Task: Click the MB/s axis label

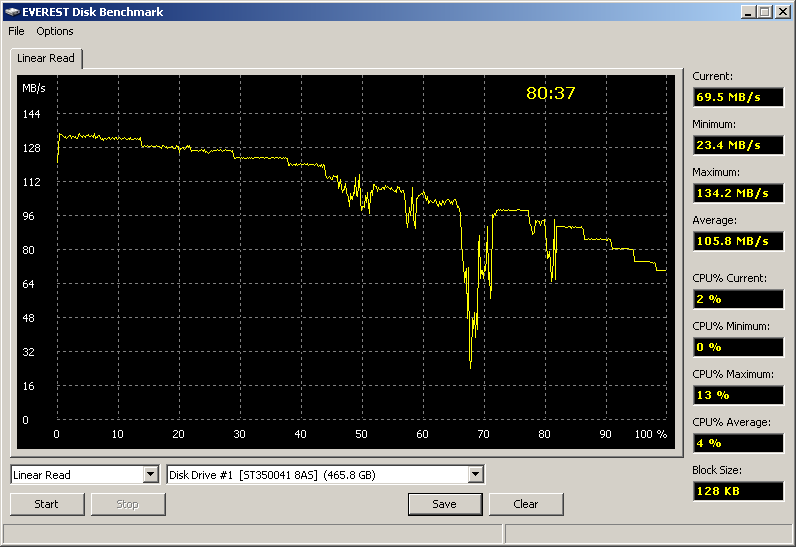Action: coord(34,88)
